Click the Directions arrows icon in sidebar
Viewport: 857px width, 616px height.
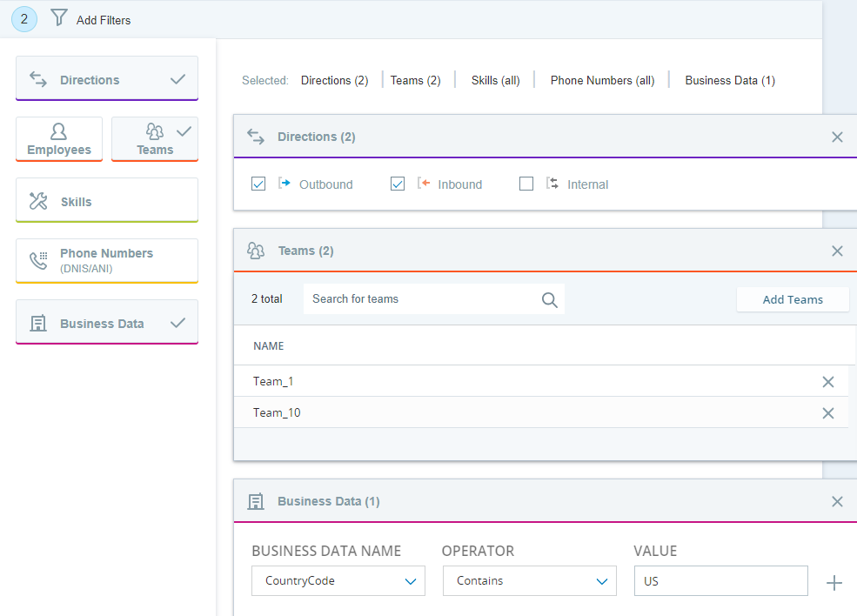(38, 79)
